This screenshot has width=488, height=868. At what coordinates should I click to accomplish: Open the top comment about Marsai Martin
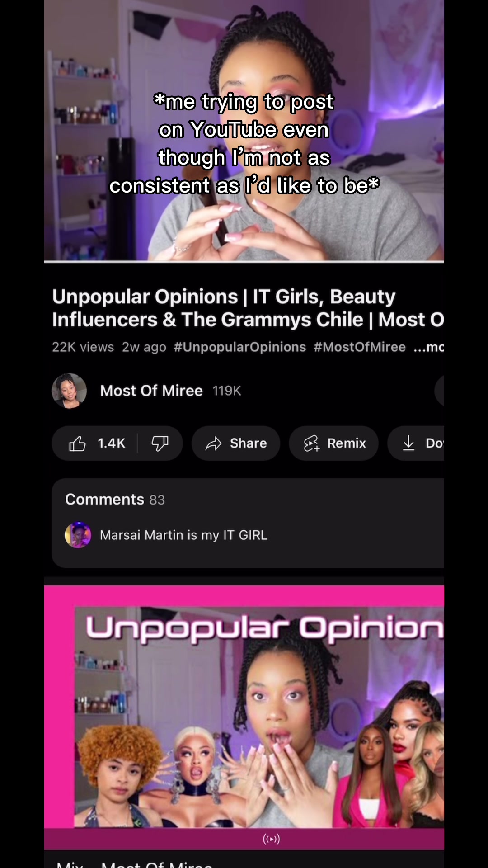tap(183, 535)
